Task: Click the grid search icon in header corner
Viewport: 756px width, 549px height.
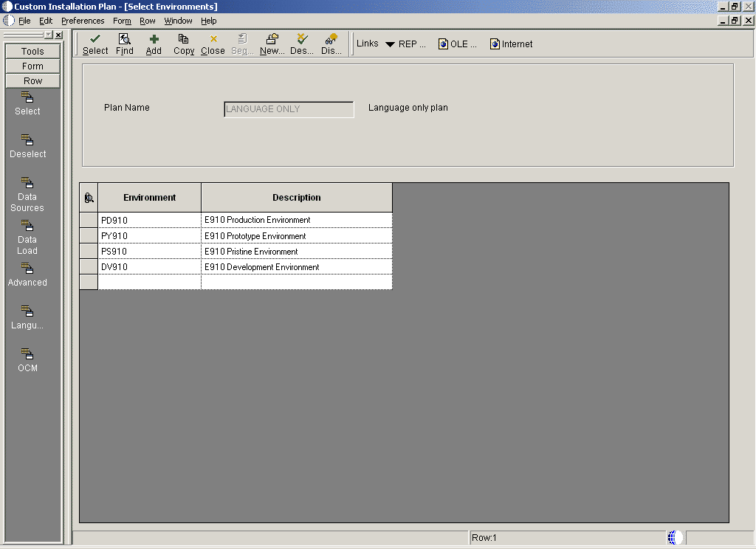Action: coord(89,198)
